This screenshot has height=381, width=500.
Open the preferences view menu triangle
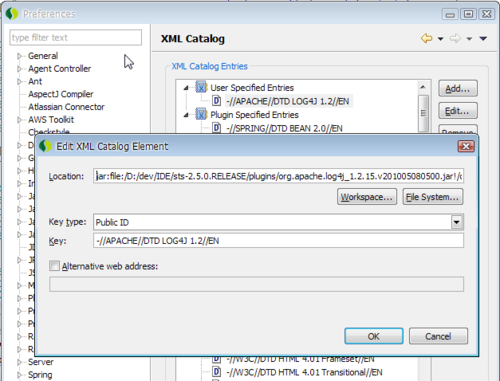tap(483, 39)
